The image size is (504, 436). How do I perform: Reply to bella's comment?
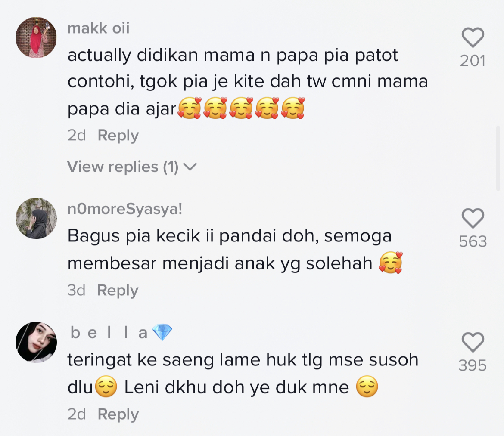point(118,414)
